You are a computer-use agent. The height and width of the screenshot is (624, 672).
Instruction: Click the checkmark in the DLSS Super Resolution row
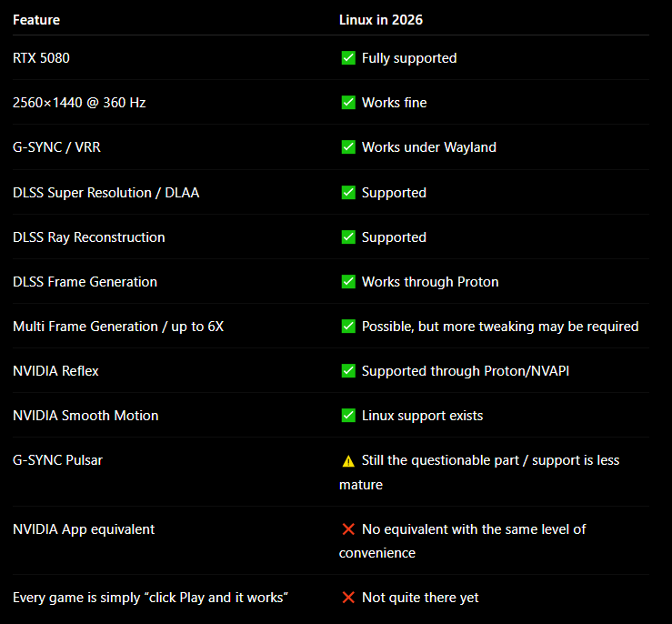348,193
